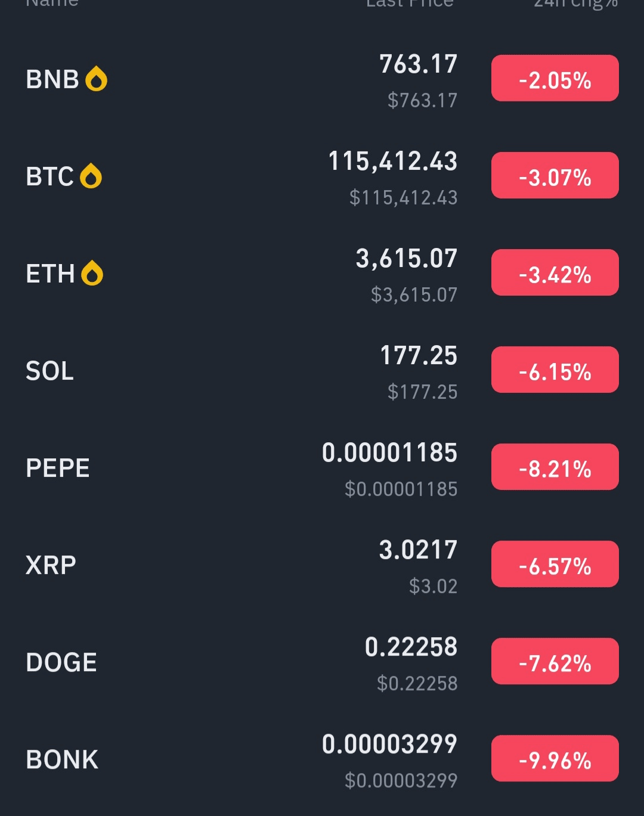Screen dimensions: 644x816
Task: Tap the hot flame icon next to BTC
Action: point(91,176)
